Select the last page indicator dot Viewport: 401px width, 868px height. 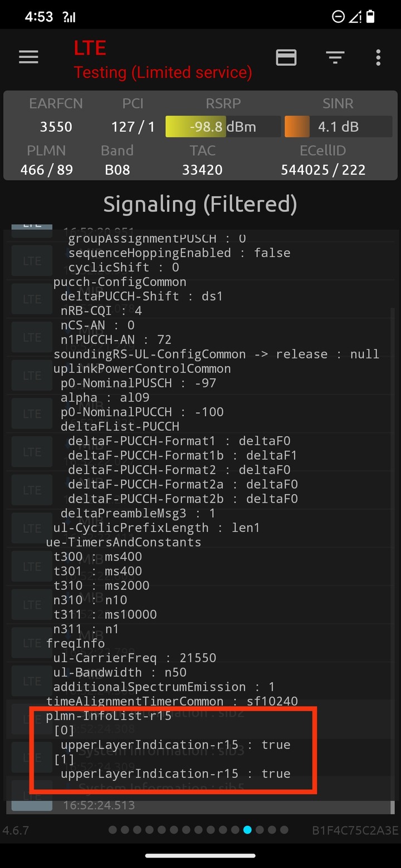[x=284, y=830]
